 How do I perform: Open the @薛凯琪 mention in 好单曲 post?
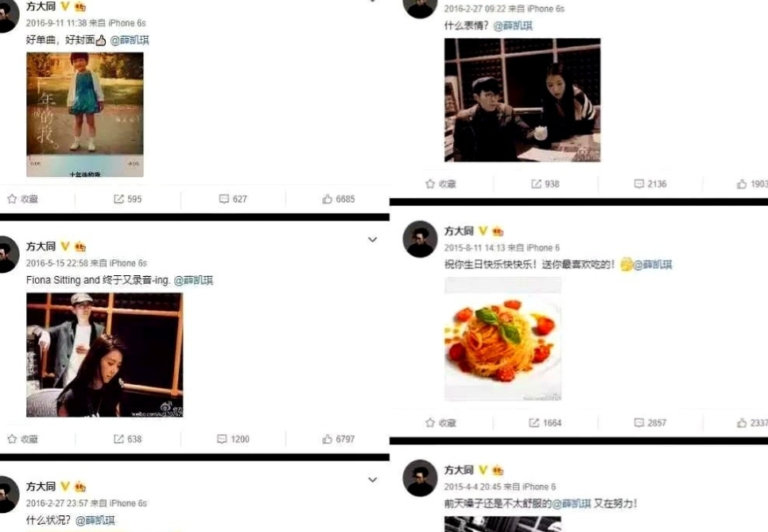point(130,41)
